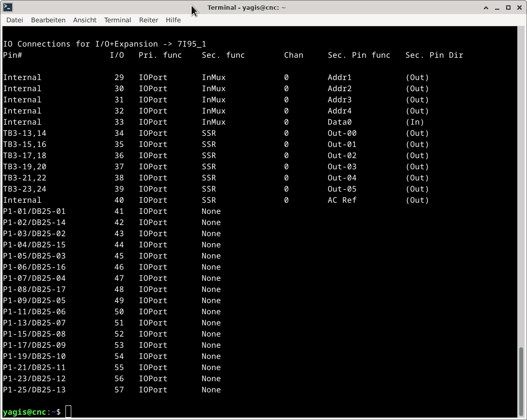Image resolution: width=527 pixels, height=420 pixels.
Task: Click pin label 'P1-25/DB25-13'
Action: (34, 390)
